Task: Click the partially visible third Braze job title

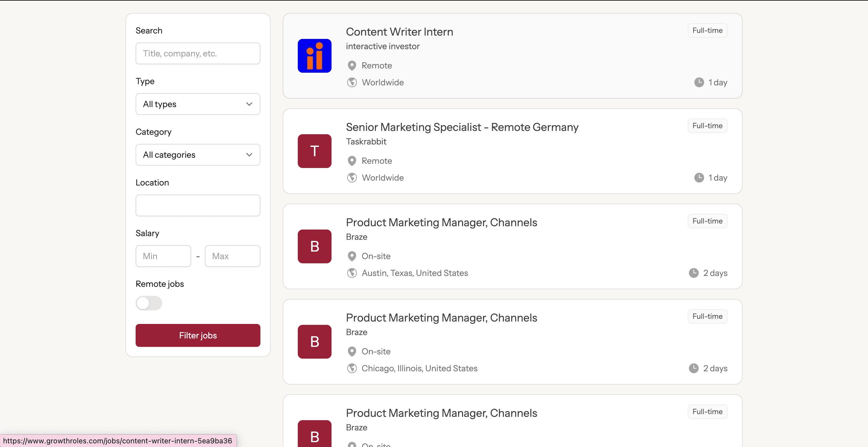Action: 442,413
